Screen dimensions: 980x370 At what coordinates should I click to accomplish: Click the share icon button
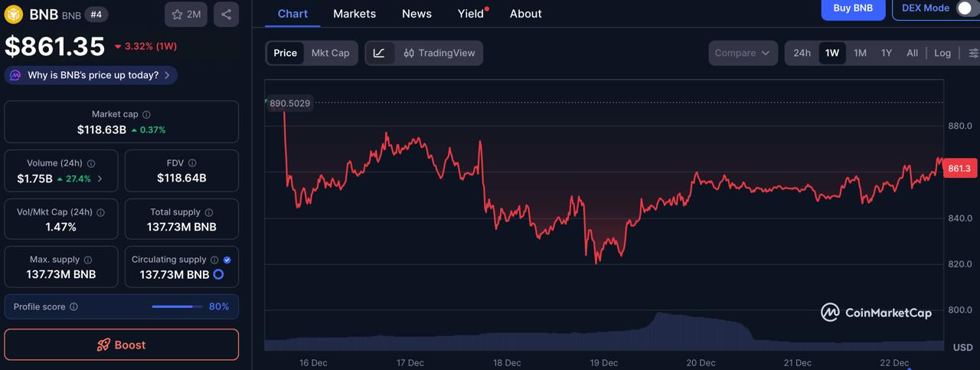[x=226, y=15]
